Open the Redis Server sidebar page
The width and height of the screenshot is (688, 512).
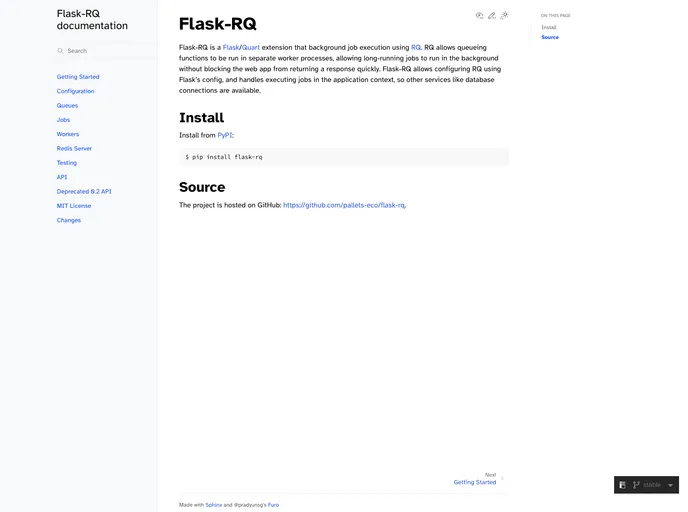click(x=74, y=148)
